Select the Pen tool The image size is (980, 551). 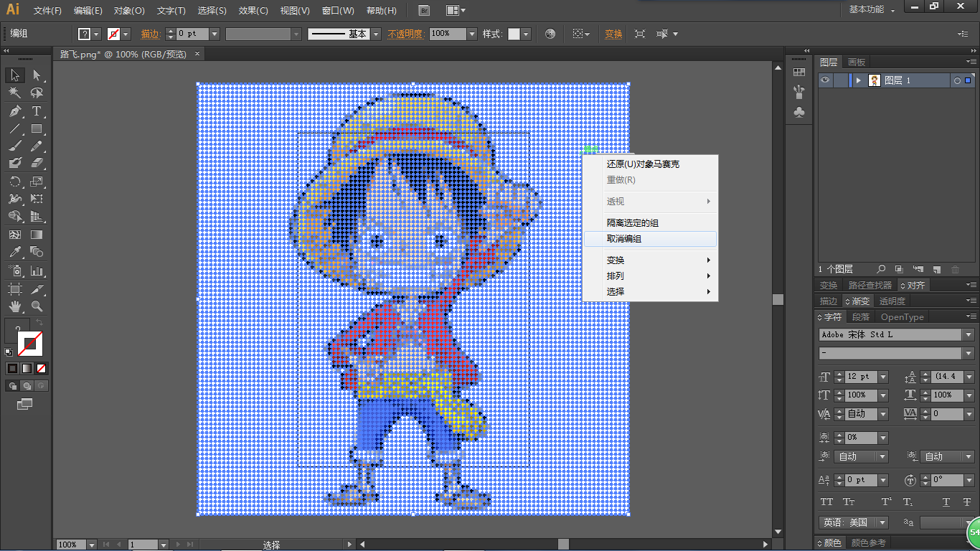point(15,111)
